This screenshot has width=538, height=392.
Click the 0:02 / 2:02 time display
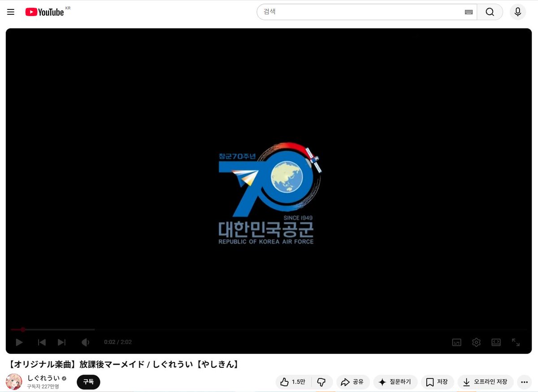coord(118,342)
